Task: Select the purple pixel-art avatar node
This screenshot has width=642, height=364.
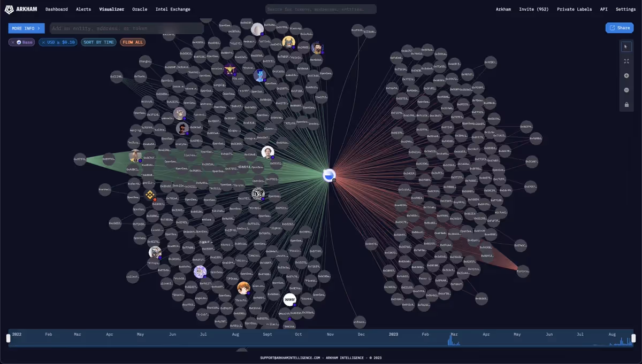Action: (200, 272)
